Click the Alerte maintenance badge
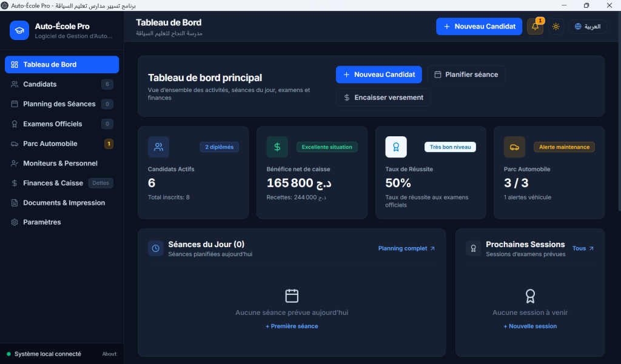Screen dimensions: 621x364 (x=565, y=147)
